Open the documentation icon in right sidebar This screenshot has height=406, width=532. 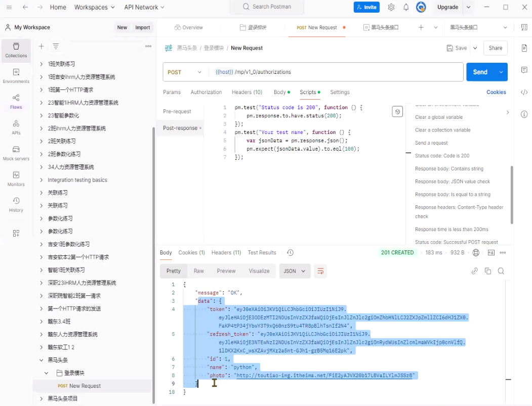(x=524, y=48)
